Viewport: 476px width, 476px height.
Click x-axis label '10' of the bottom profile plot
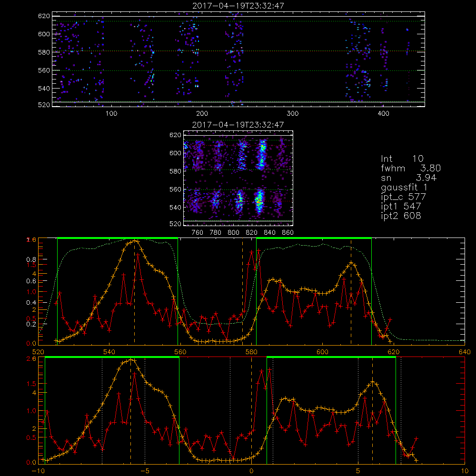pos(465,471)
